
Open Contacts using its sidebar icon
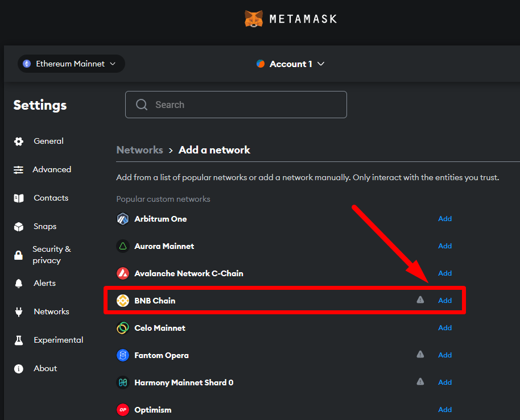pyautogui.click(x=19, y=198)
